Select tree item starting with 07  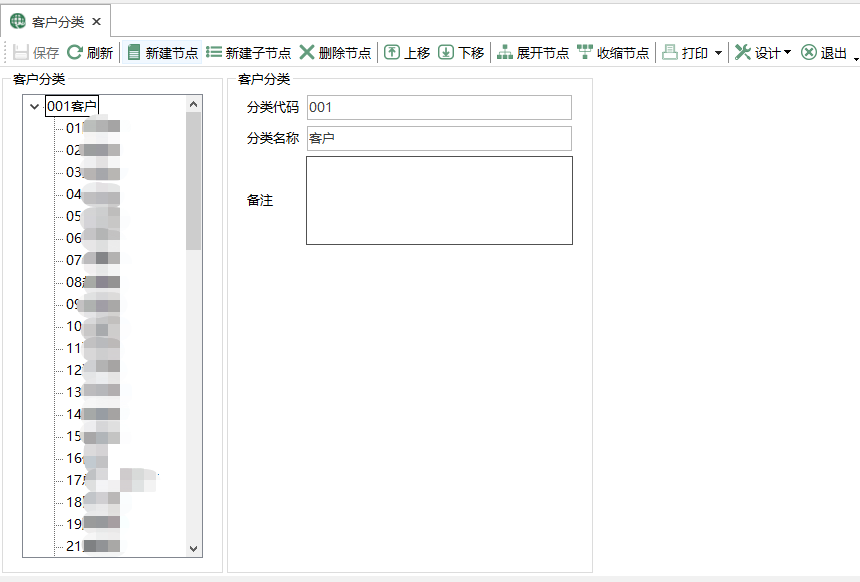point(93,259)
